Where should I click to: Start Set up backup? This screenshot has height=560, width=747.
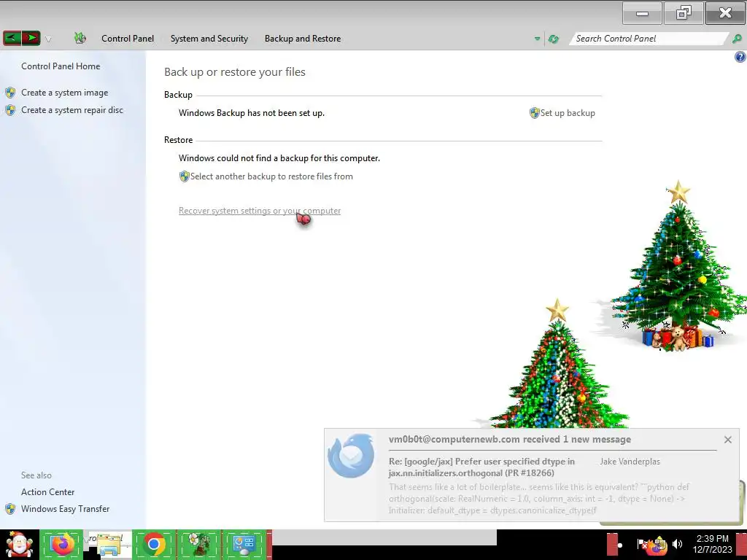pyautogui.click(x=568, y=113)
